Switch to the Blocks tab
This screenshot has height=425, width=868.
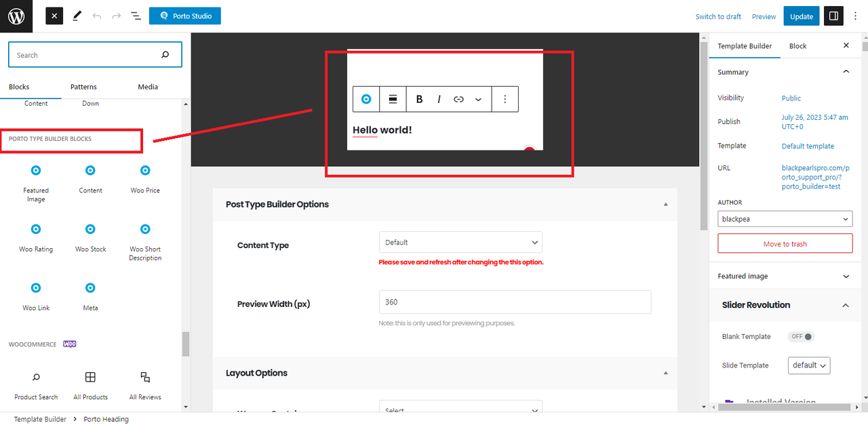click(19, 87)
